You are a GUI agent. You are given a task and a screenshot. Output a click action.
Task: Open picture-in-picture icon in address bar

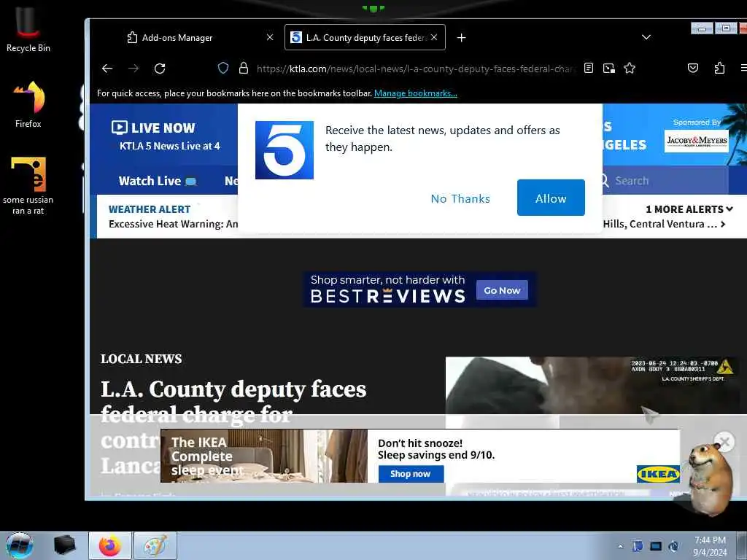click(x=609, y=68)
